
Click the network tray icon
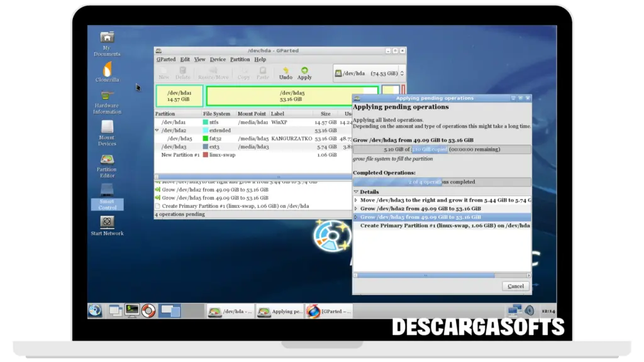coord(514,310)
